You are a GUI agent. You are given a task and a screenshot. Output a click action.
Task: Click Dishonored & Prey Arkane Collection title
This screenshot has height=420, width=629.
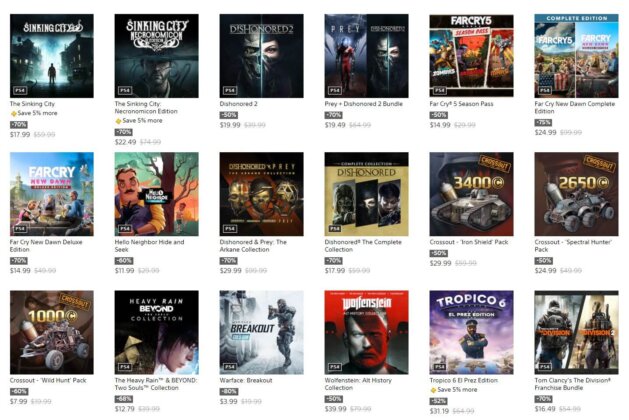(x=253, y=246)
